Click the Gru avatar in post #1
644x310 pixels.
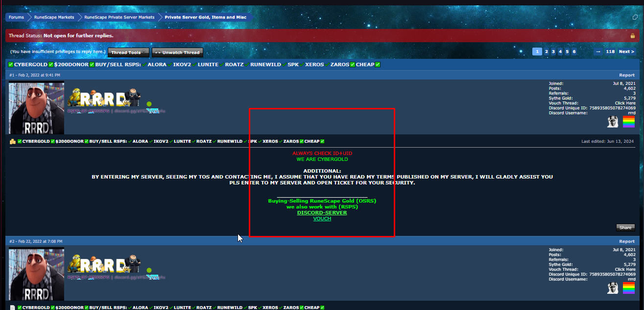[36, 107]
